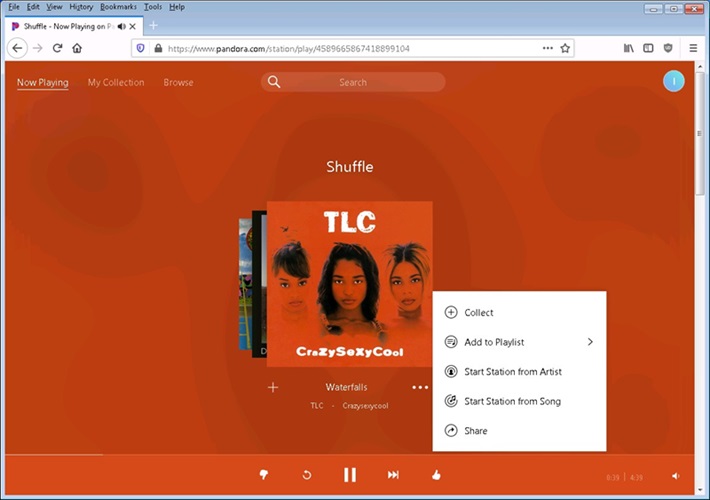
Task: Open the page actions three-dot menu
Action: (547, 48)
